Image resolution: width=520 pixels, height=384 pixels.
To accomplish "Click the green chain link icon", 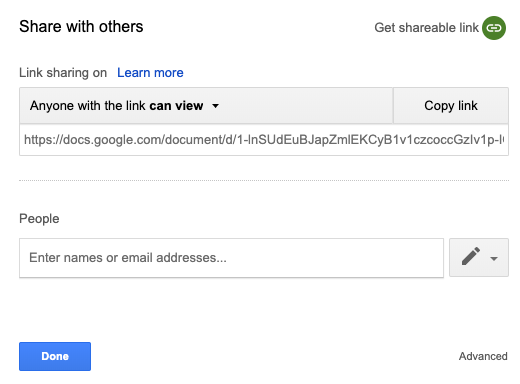I will pos(494,28).
